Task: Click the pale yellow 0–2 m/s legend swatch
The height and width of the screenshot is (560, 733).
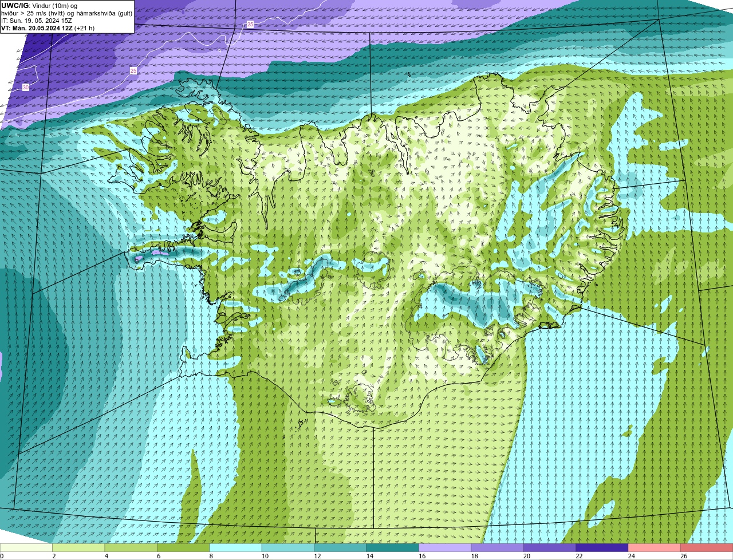Action: [26, 547]
